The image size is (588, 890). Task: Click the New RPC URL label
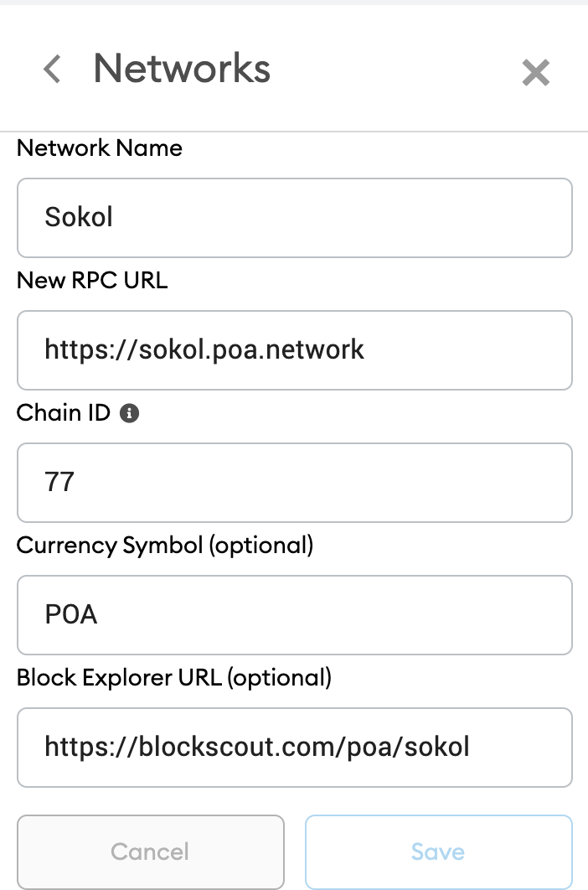coord(92,281)
